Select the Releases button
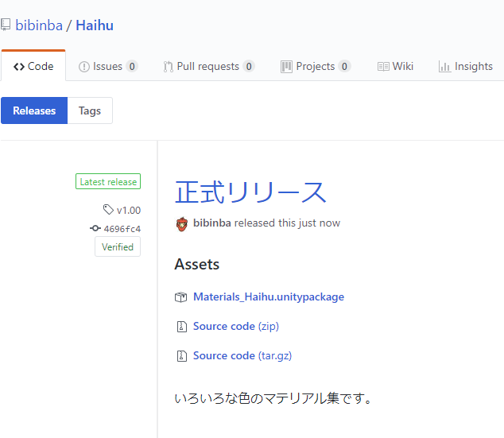 pos(34,110)
